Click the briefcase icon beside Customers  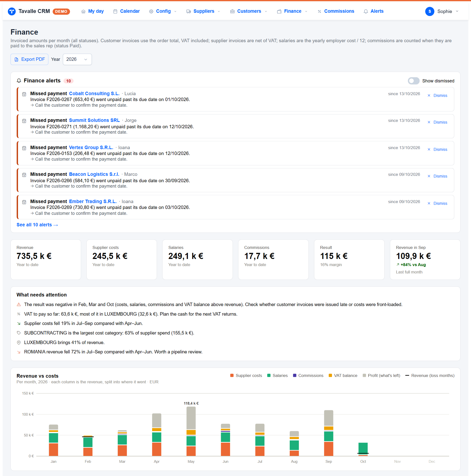(x=232, y=12)
